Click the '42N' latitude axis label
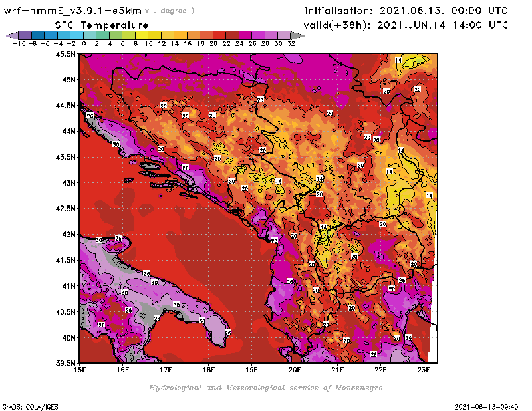Image resolution: width=532 pixels, height=411 pixels. [69, 235]
